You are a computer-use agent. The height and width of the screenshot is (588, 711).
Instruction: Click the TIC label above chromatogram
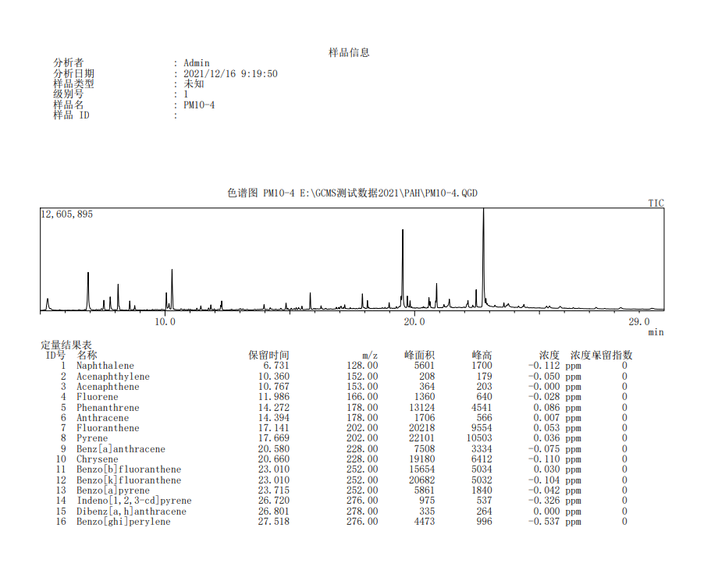coord(656,204)
